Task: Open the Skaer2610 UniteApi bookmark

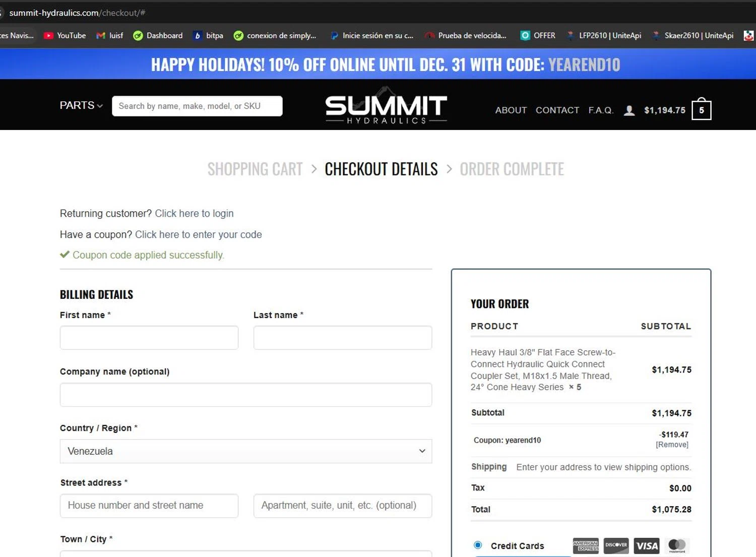Action: tap(692, 35)
